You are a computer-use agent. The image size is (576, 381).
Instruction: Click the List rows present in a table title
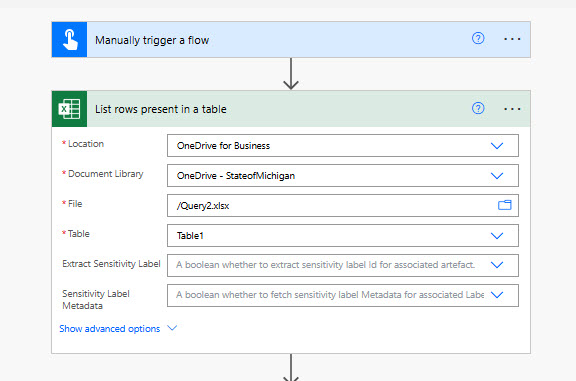(161, 109)
